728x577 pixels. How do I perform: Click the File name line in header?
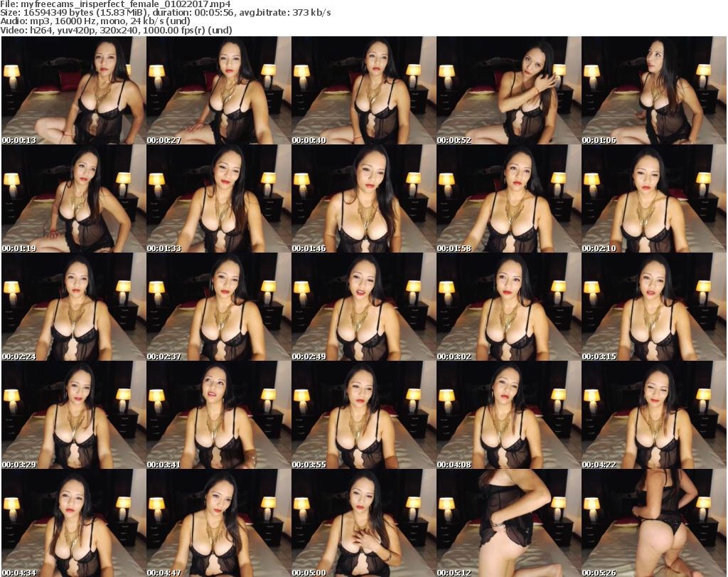point(116,4)
